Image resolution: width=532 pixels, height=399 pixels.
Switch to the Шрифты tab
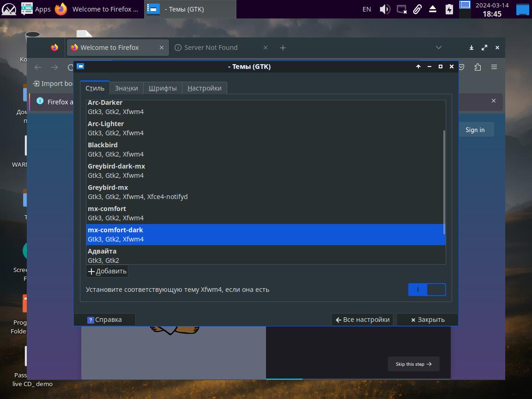click(x=163, y=88)
